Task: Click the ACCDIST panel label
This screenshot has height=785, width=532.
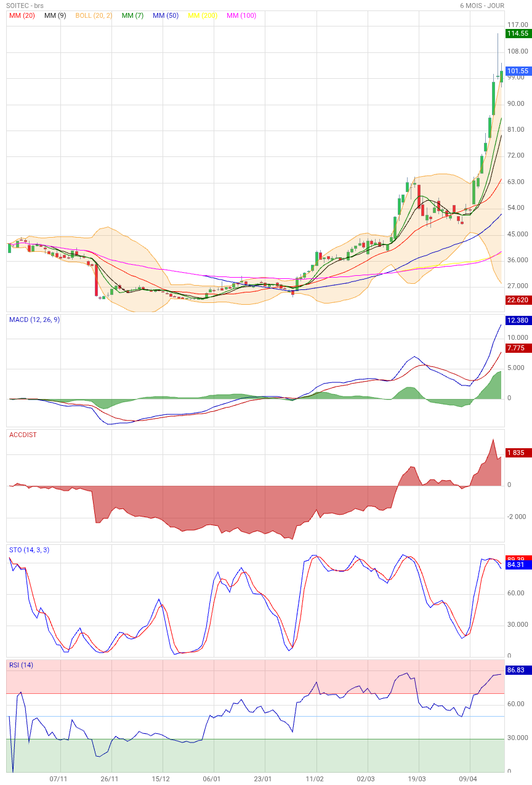Action: pyautogui.click(x=23, y=435)
